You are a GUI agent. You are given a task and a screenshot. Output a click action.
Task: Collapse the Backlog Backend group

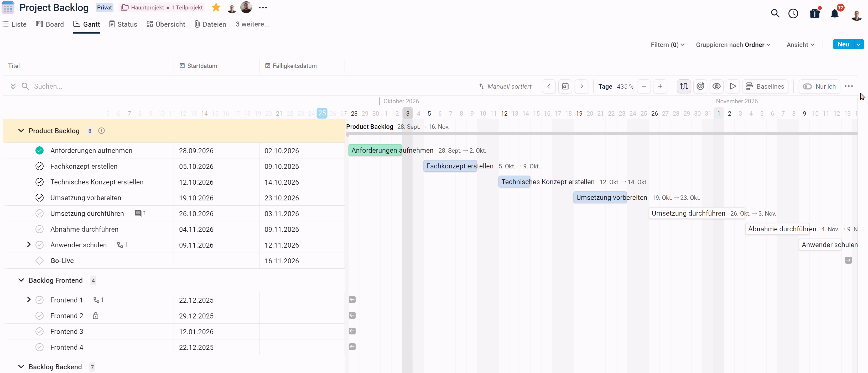[x=21, y=367]
